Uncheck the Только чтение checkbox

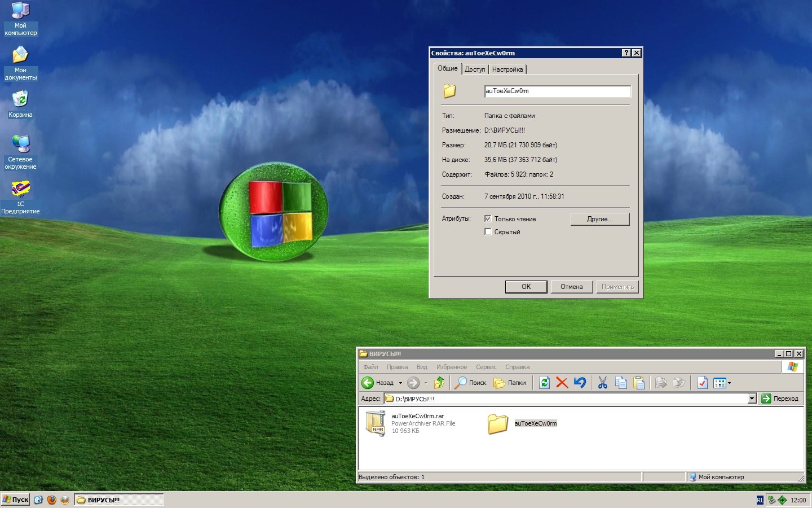tap(488, 218)
